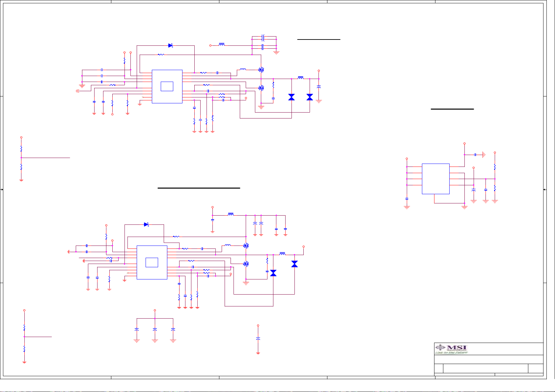Select the lower resistor of the bottom-left voltage divider
This screenshot has width=555, height=392.
pos(24,349)
